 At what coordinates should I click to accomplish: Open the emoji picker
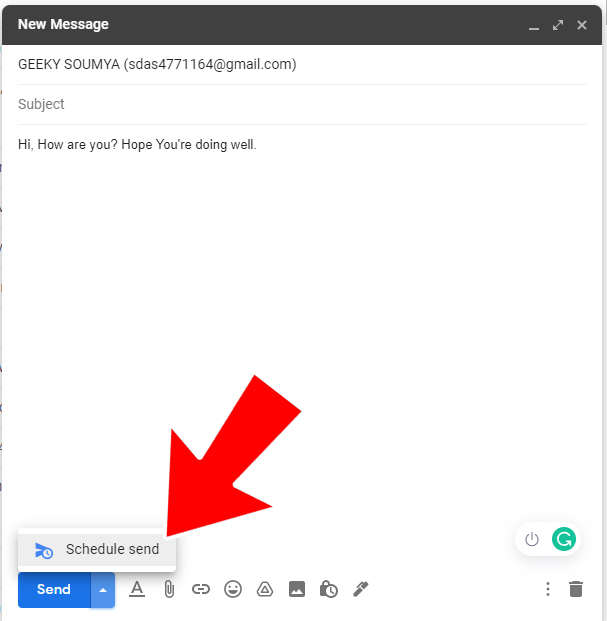coord(233,589)
